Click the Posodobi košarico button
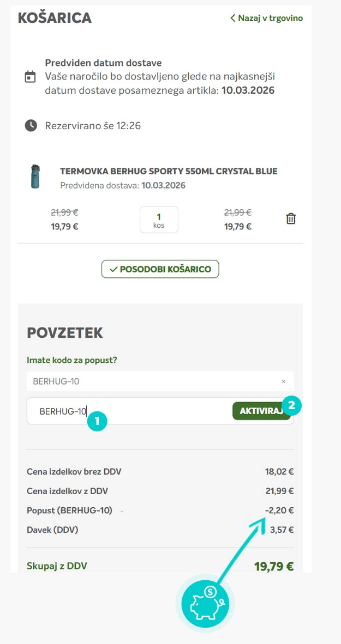 (159, 269)
